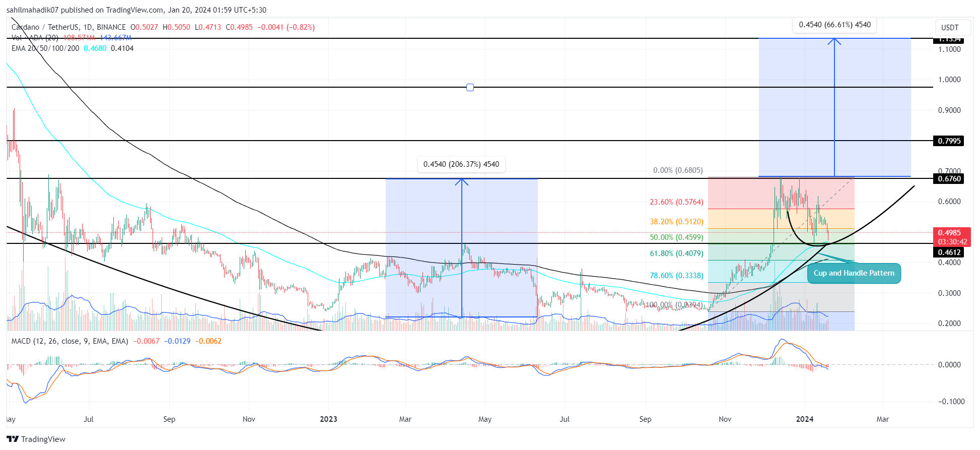This screenshot has height=450, width=980.
Task: Select the Cup and Handle Pattern callout label
Action: [854, 273]
